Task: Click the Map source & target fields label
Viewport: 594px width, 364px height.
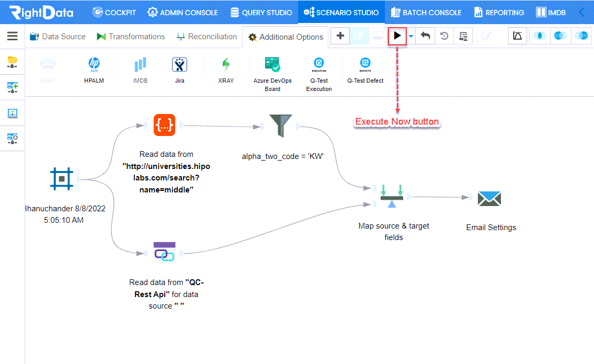Action: (394, 232)
